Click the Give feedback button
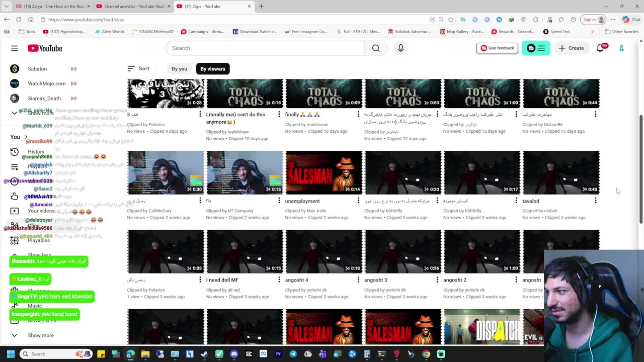The image size is (644, 362). click(x=497, y=48)
